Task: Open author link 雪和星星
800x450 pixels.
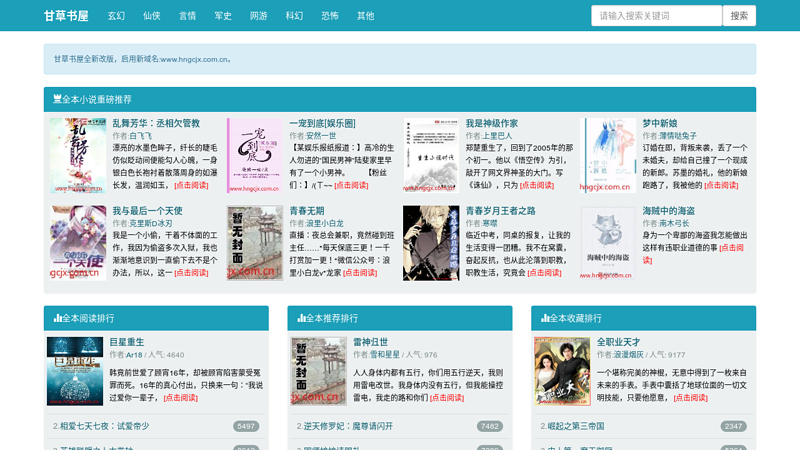Action: point(385,355)
